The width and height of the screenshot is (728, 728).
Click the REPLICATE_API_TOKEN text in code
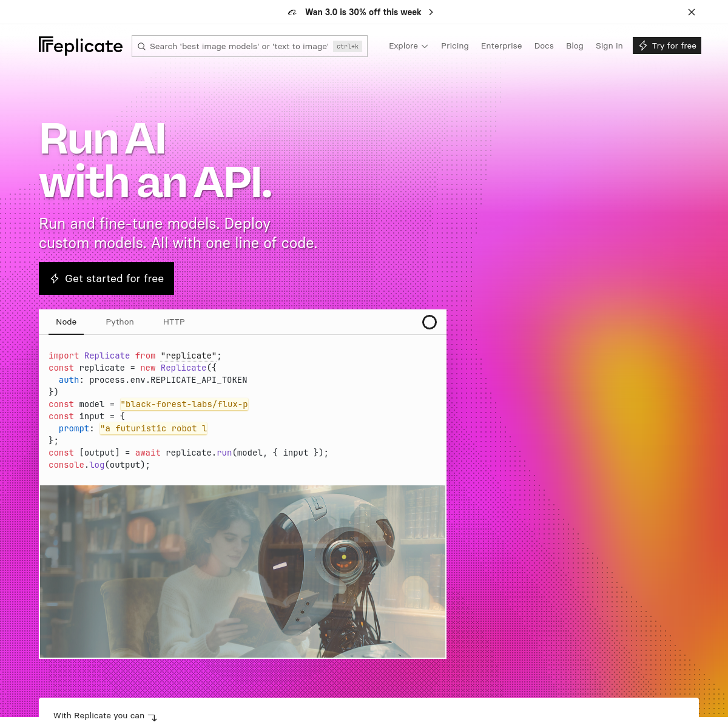(199, 380)
